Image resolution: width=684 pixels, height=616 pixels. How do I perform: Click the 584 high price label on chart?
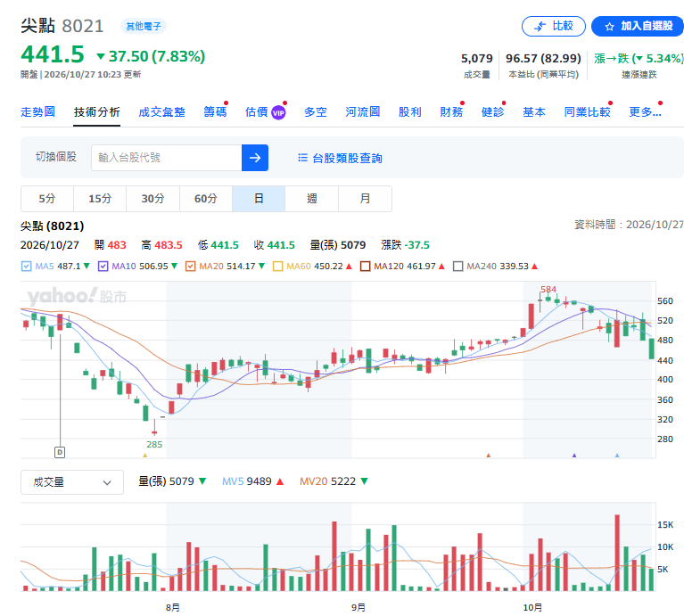point(548,290)
